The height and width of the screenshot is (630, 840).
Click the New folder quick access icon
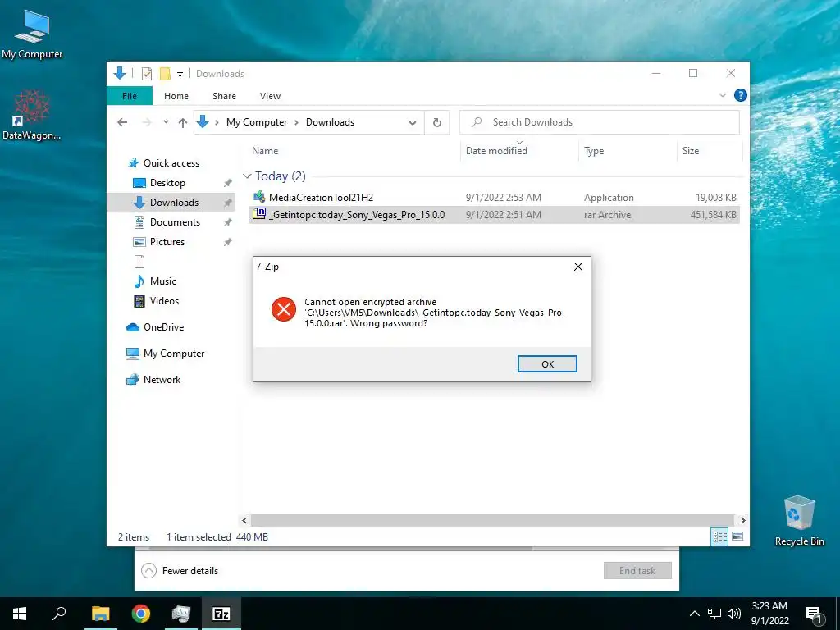(166, 74)
